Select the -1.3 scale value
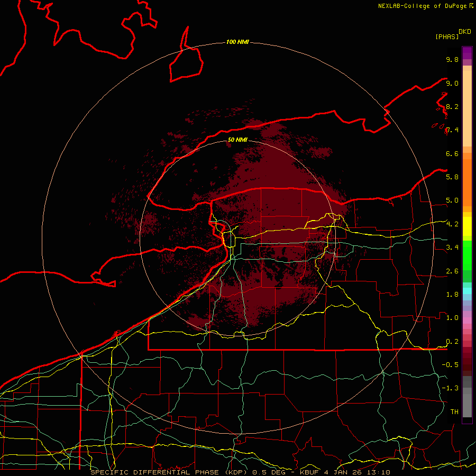The width and height of the screenshot is (476, 476). pyautogui.click(x=450, y=388)
